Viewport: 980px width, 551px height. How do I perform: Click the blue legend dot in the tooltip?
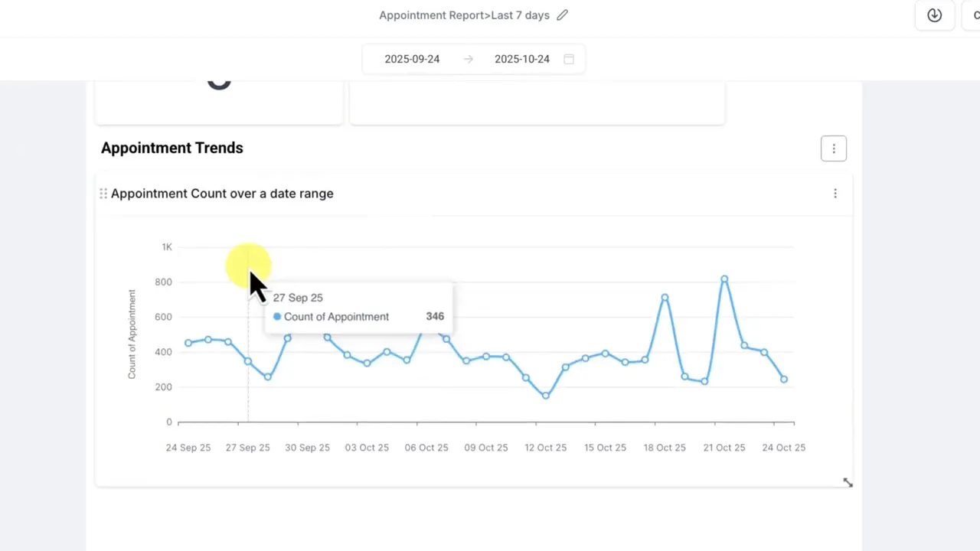coord(277,317)
